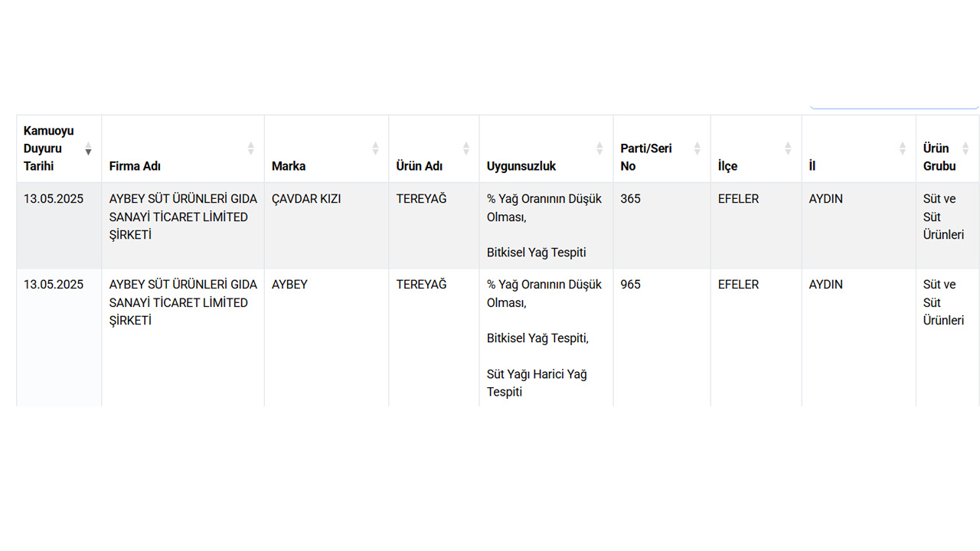The width and height of the screenshot is (980, 551).
Task: Sort using Ürün Adı arrow icon
Action: [x=465, y=148]
